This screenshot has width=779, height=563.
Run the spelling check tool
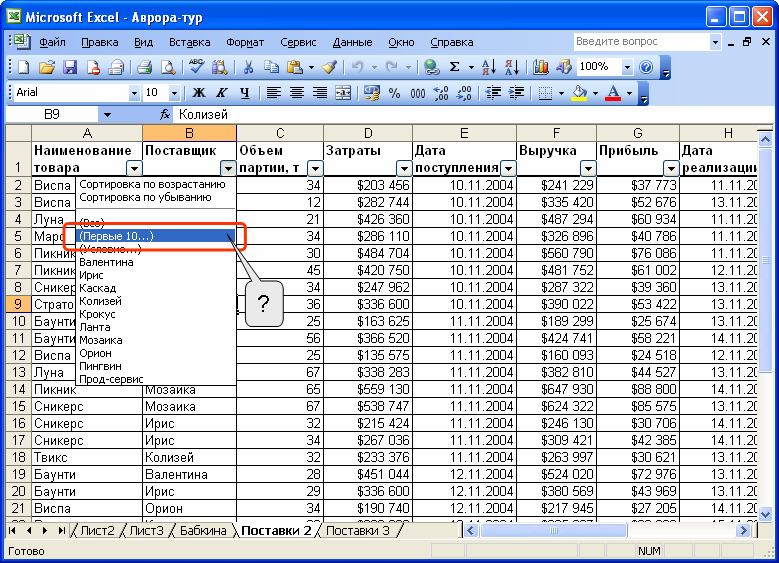[x=196, y=67]
